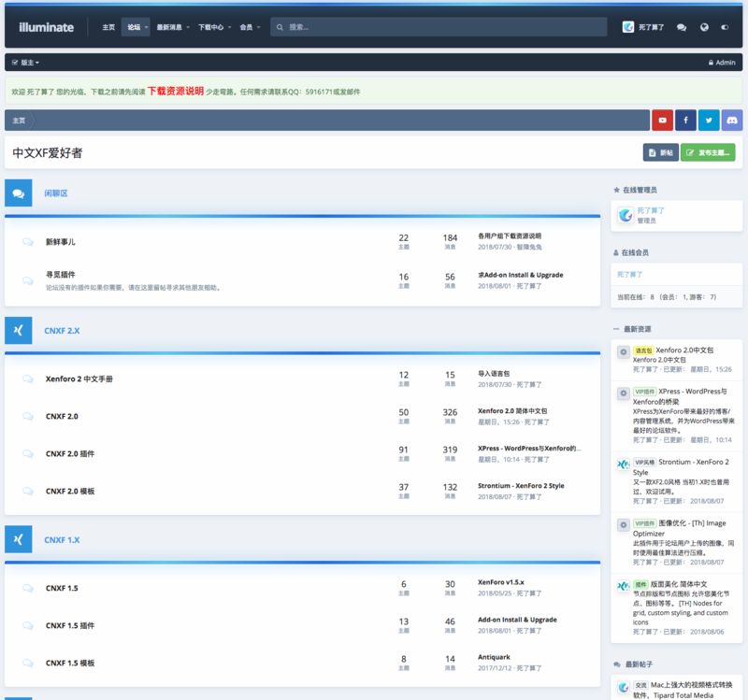
Task: Open the 版主 moderator dropdown
Action: [x=26, y=63]
